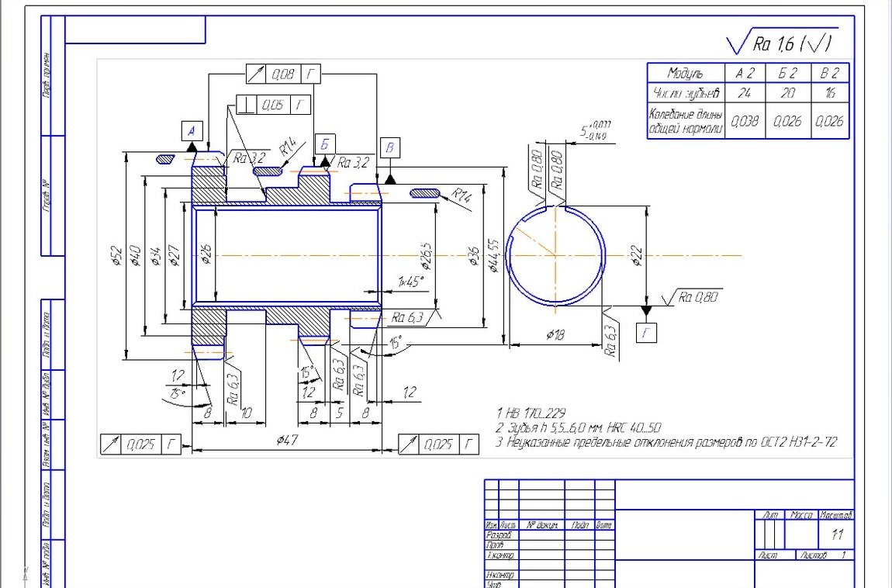Click the datum marker В box
This screenshot has width=892, height=588.
(389, 148)
